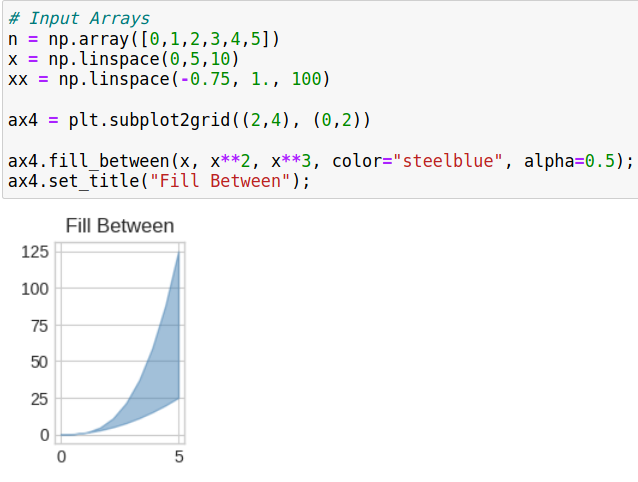Click the y-axis tick label 50

[39, 362]
